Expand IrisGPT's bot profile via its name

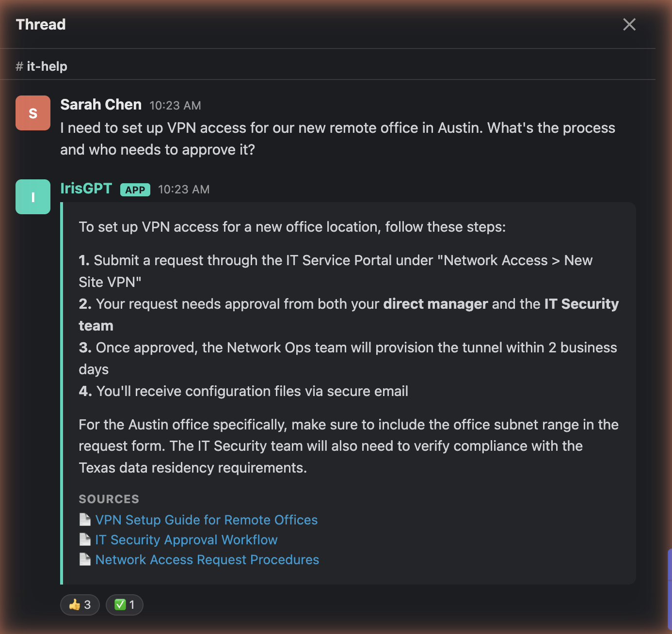[x=86, y=189]
